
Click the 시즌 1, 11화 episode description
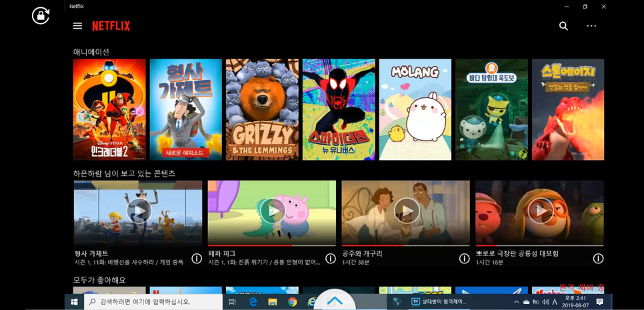[x=129, y=262]
